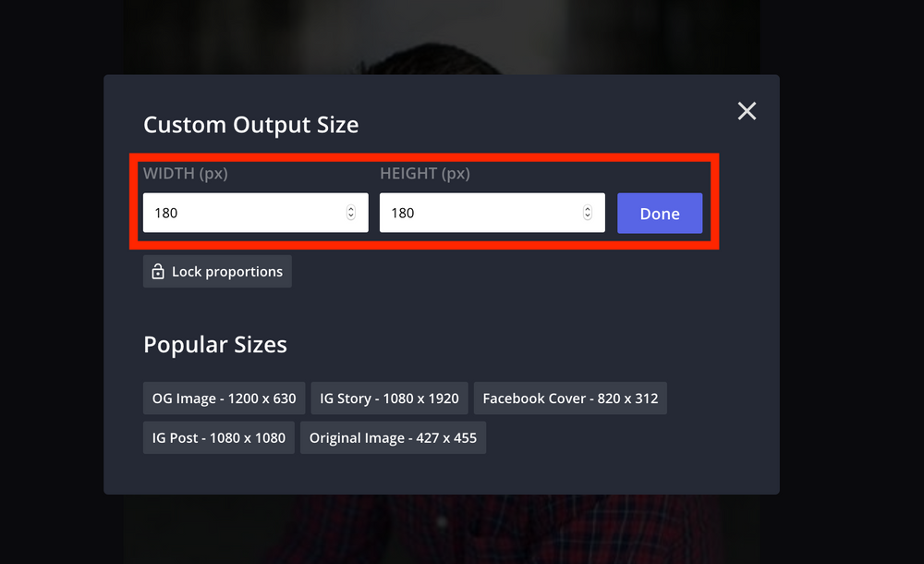Viewport: 924px width, 564px height.
Task: Click inside the WIDTH input field
Action: click(249, 212)
